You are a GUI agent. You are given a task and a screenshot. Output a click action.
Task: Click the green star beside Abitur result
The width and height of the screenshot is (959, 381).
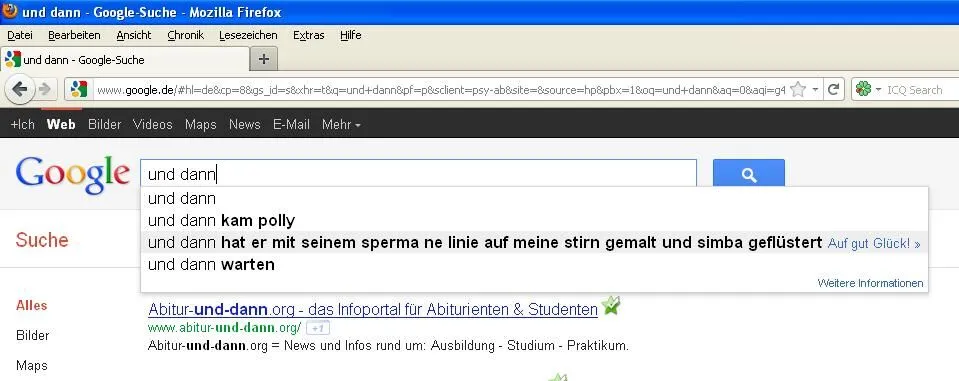(610, 305)
